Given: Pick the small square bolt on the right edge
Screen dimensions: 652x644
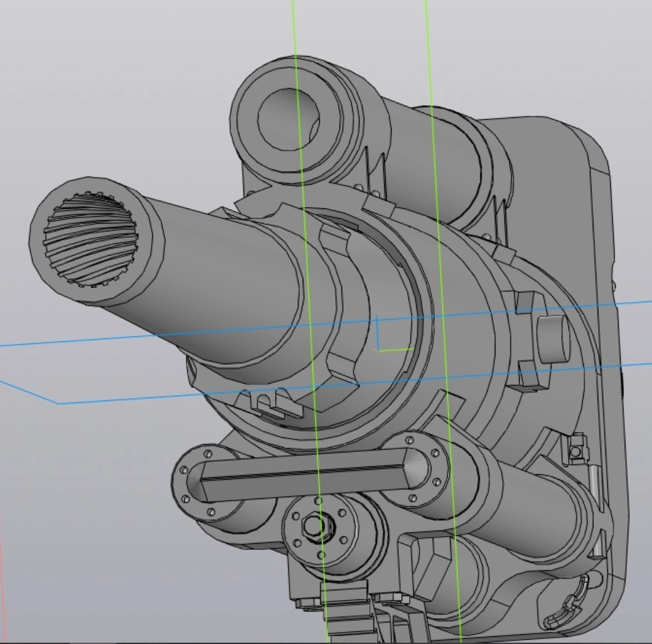Looking at the screenshot, I should tap(576, 451).
